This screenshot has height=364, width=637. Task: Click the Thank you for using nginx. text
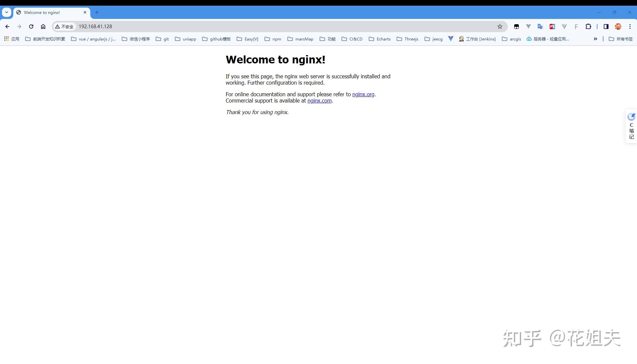pyautogui.click(x=257, y=112)
